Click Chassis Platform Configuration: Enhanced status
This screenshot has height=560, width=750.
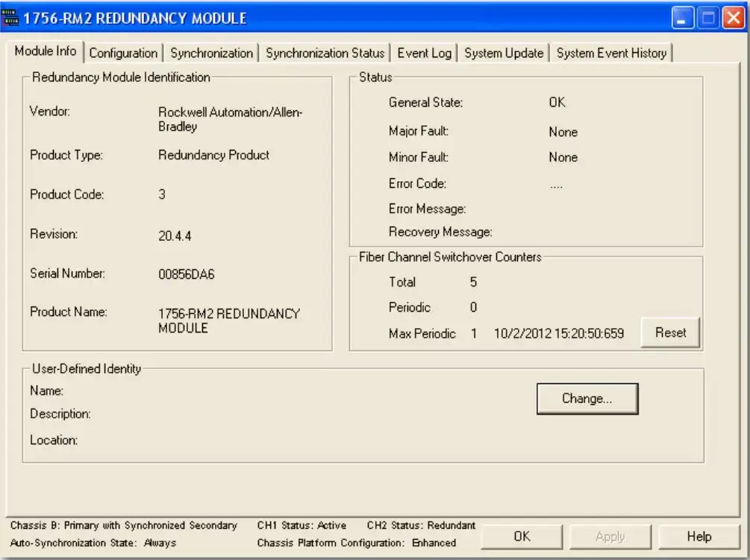[x=357, y=543]
